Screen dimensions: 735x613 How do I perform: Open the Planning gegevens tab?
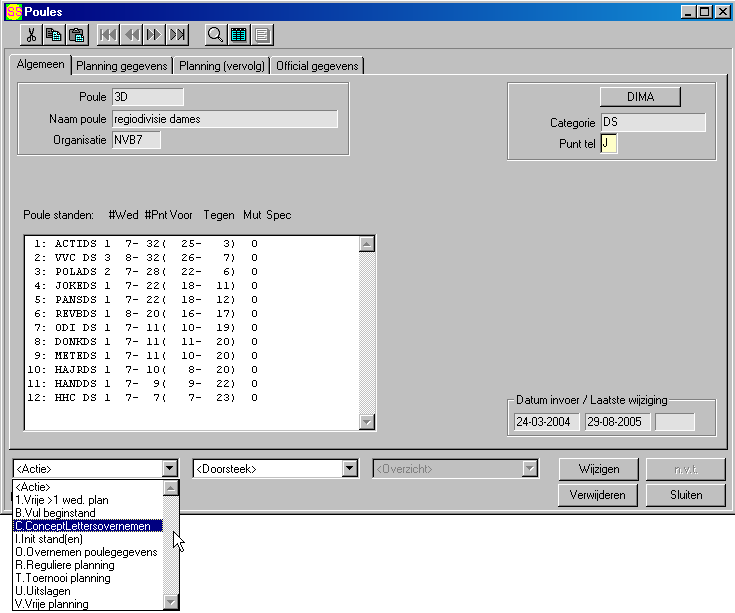click(x=122, y=66)
